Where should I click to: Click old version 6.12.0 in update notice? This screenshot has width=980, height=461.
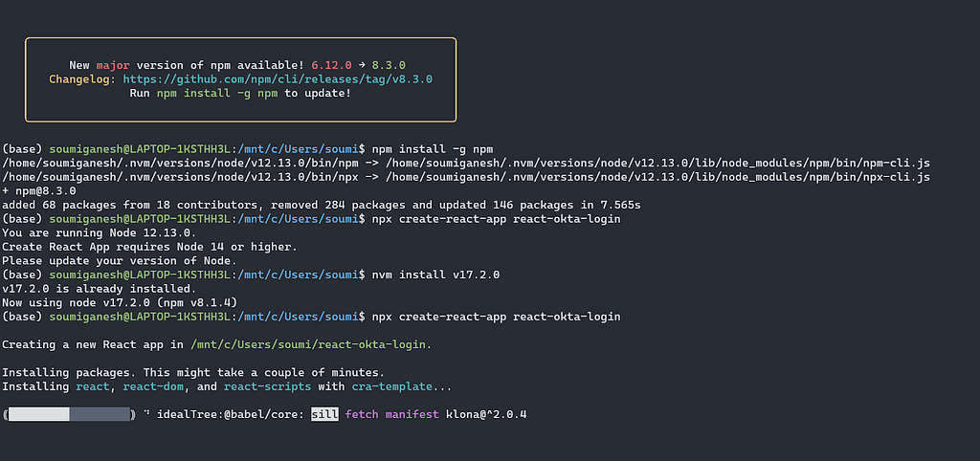334,65
